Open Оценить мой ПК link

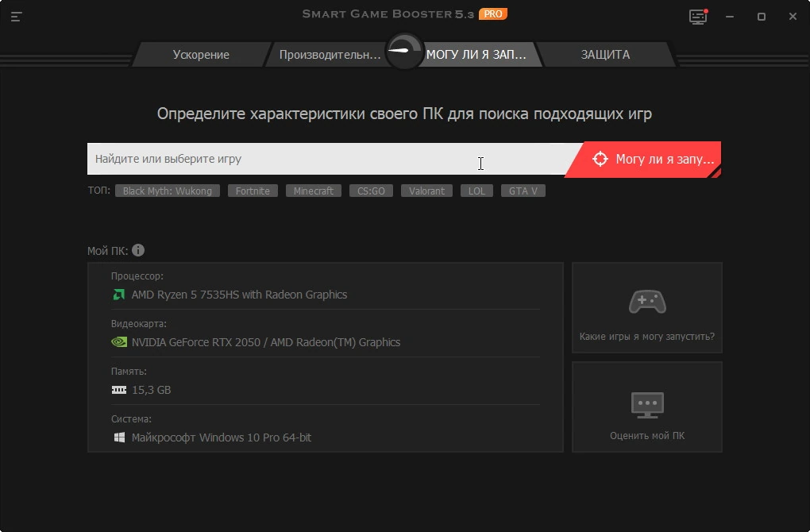[x=647, y=435]
